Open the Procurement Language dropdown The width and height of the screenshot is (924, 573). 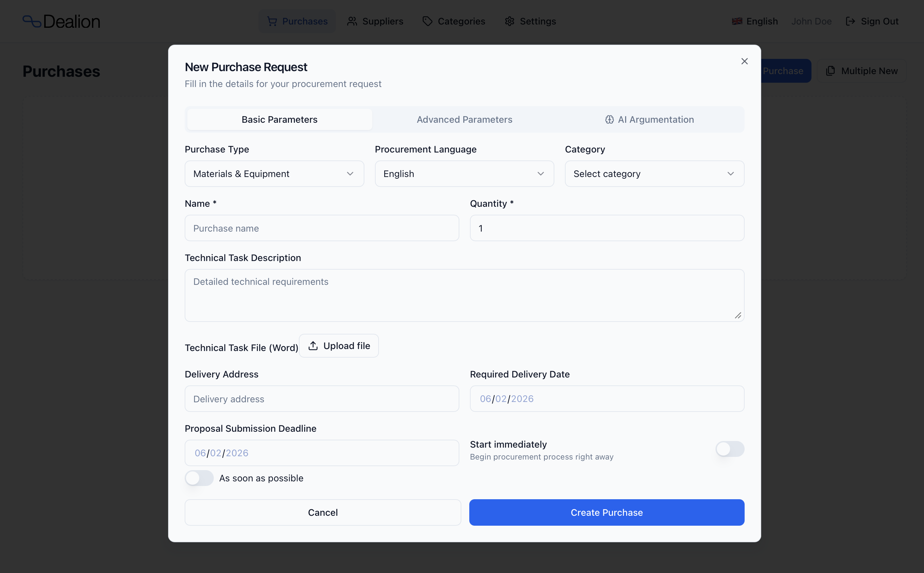point(464,174)
